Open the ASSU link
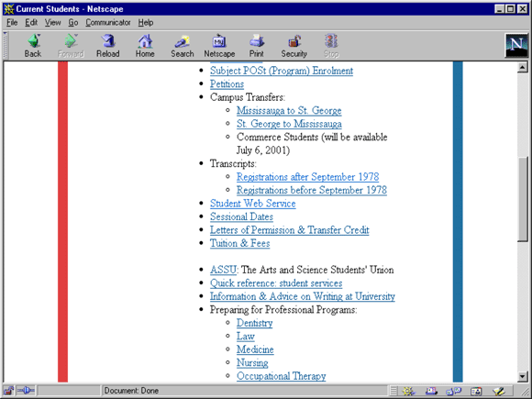The height and width of the screenshot is (399, 532). pos(223,270)
